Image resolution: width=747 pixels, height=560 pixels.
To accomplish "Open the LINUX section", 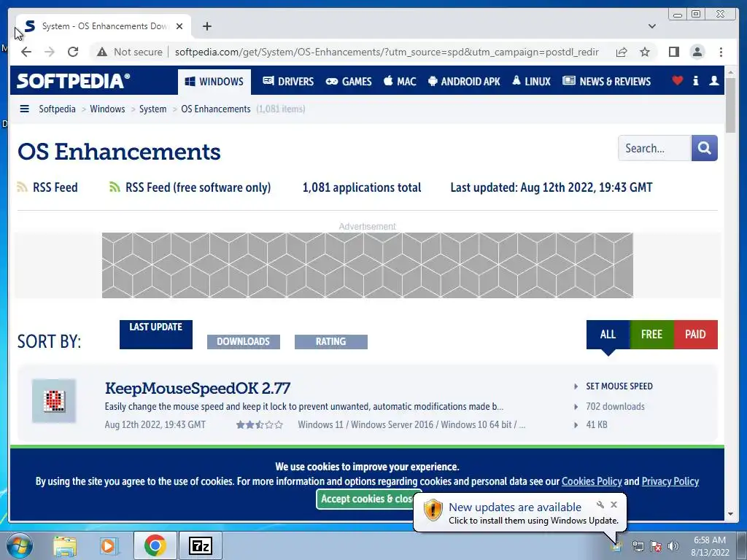I will click(531, 82).
